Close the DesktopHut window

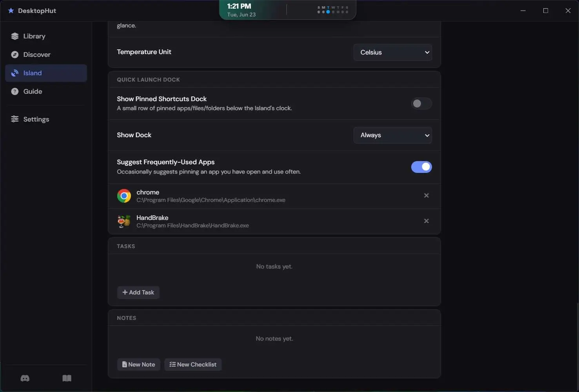pyautogui.click(x=568, y=11)
